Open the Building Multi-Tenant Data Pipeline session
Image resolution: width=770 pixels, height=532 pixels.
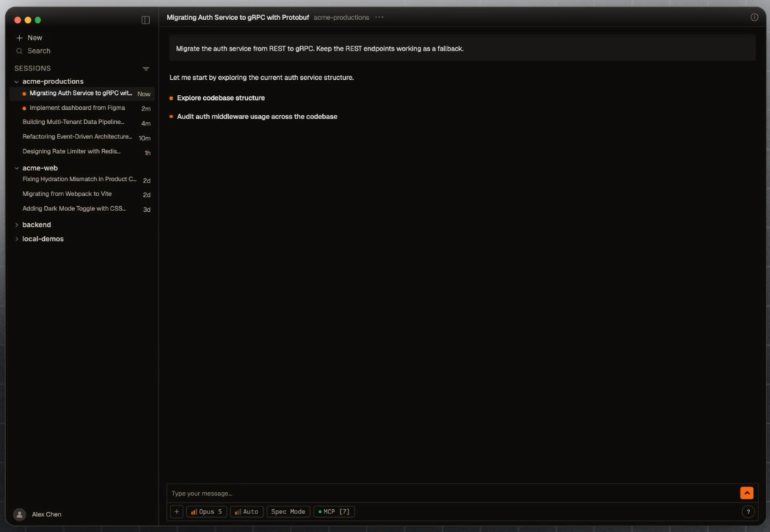[83, 123]
